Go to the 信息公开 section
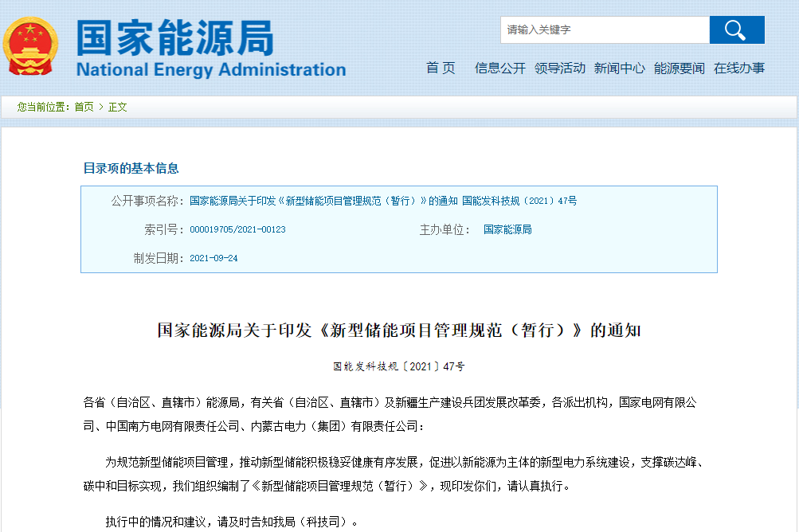 500,68
